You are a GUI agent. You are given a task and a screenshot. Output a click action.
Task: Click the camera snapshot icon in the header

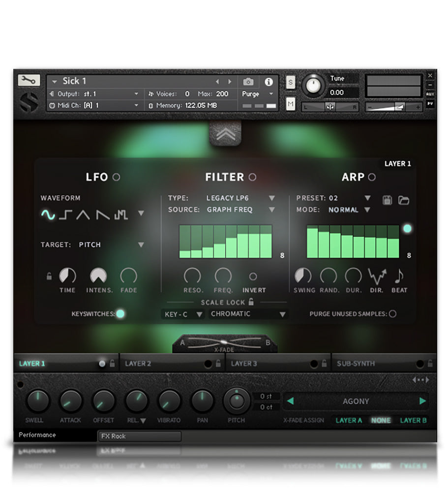[x=248, y=83]
